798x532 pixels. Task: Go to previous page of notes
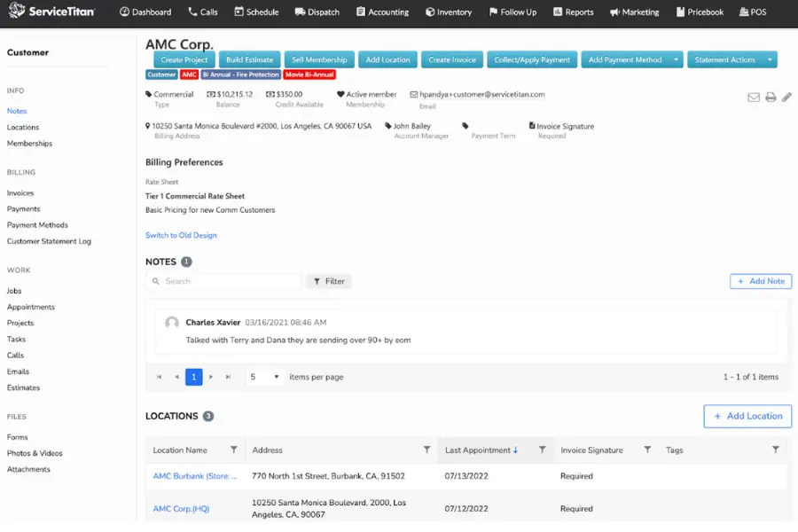(x=176, y=377)
